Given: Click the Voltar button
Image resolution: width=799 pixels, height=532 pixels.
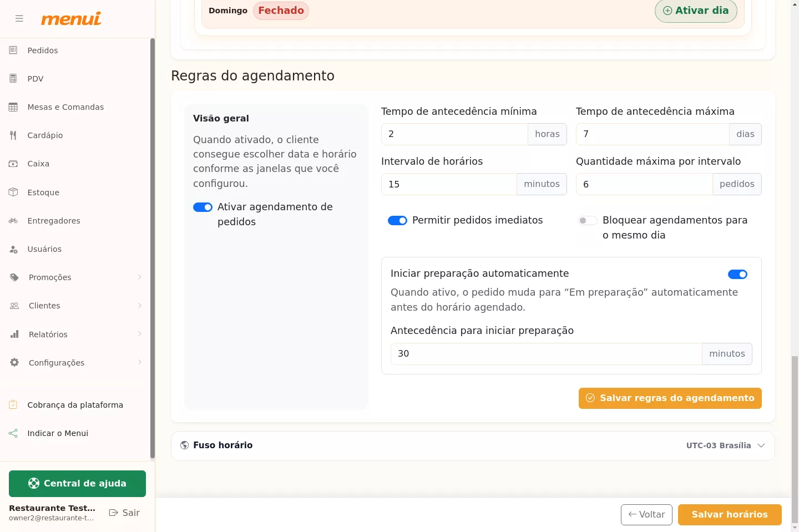Looking at the screenshot, I should 646,514.
